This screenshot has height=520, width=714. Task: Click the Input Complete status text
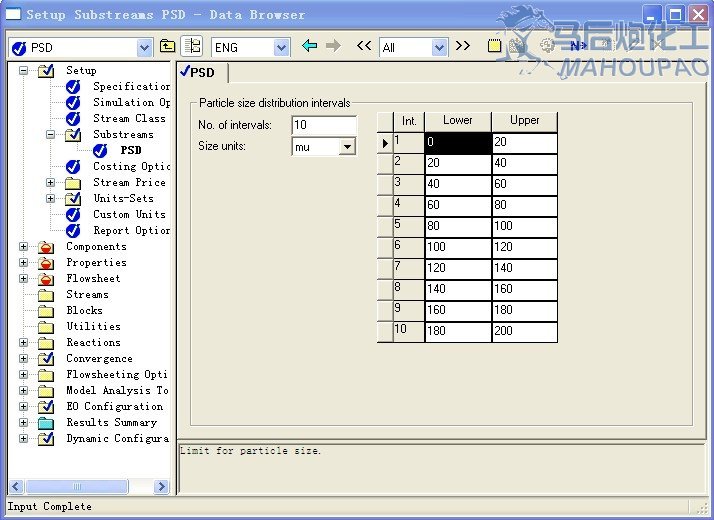(x=49, y=506)
